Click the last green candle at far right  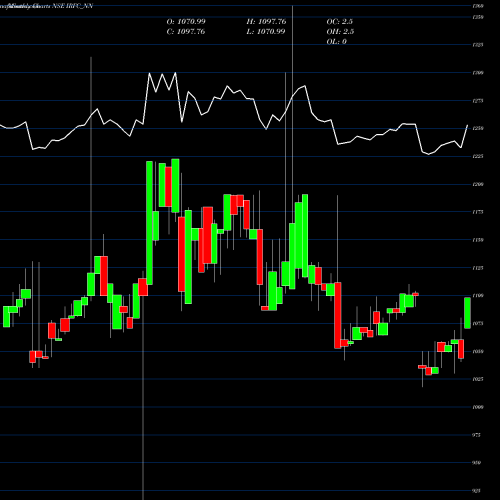tap(467, 313)
